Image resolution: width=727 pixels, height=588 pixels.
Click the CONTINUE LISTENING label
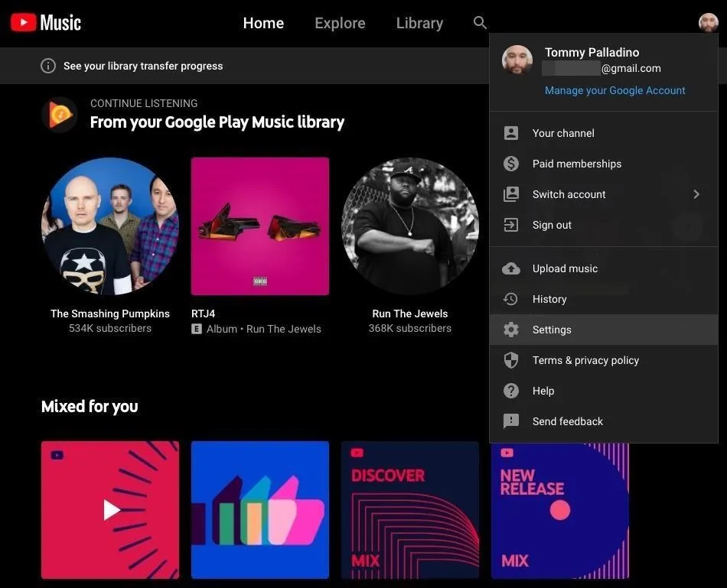pos(144,103)
